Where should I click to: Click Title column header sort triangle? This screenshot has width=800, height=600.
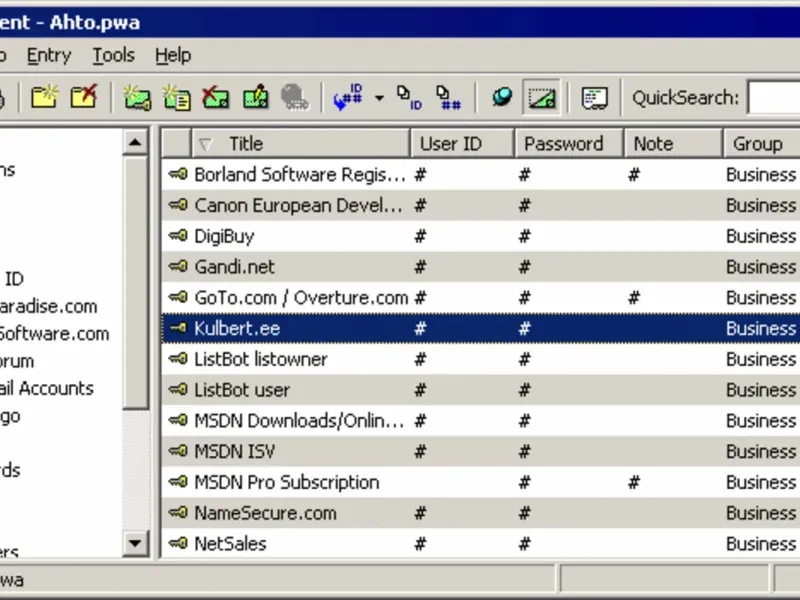tap(205, 144)
